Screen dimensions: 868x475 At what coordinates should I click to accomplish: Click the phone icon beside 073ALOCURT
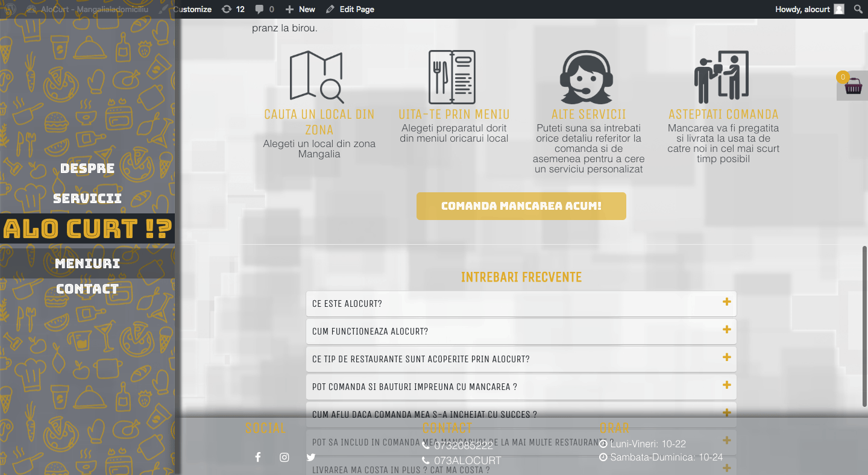click(426, 461)
